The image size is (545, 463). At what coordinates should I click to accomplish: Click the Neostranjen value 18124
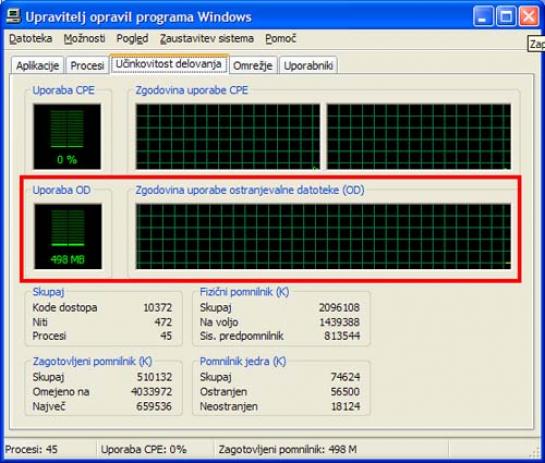(x=345, y=406)
